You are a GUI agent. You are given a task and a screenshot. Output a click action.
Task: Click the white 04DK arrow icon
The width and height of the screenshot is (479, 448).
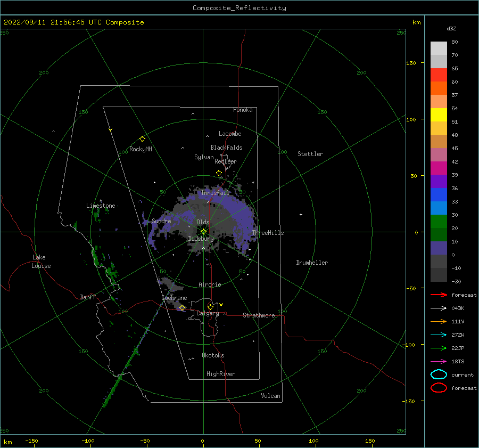click(439, 308)
